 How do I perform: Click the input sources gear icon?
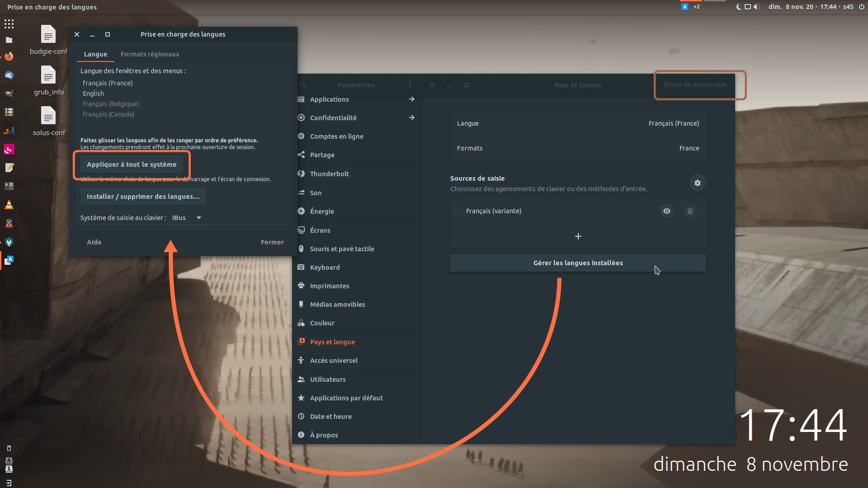click(697, 183)
